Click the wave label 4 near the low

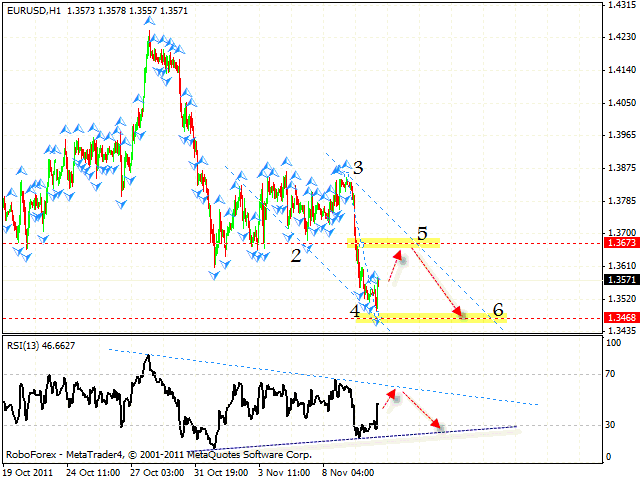click(x=355, y=310)
